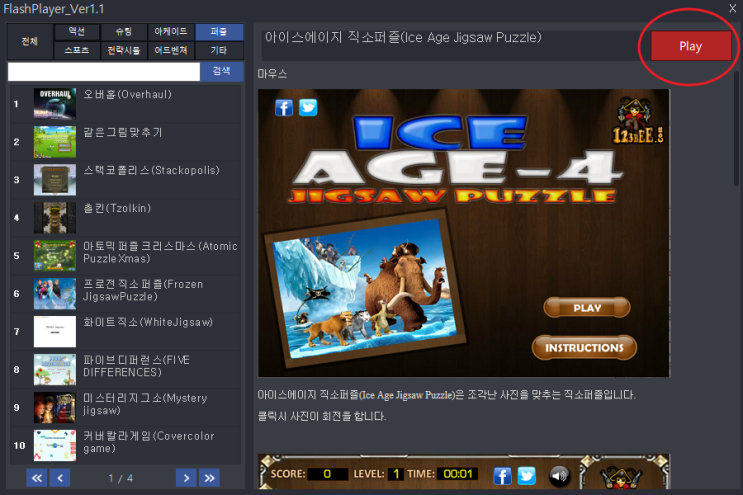Click the wooden PLAY button in game
The width and height of the screenshot is (743, 495).
tap(587, 307)
